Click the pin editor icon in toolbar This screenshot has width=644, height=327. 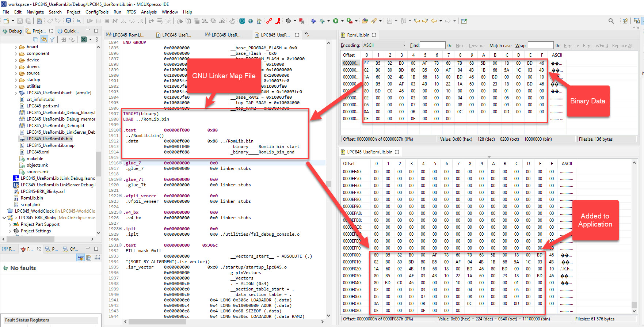click(464, 21)
